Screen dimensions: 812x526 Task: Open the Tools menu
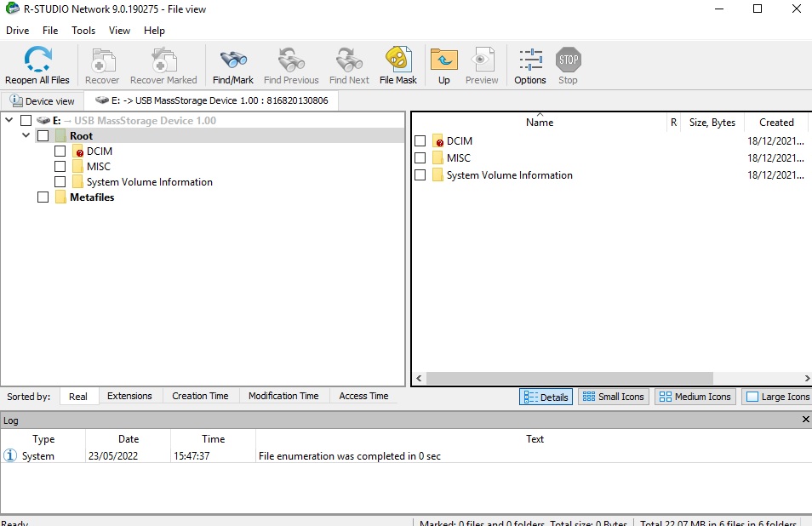(x=83, y=31)
